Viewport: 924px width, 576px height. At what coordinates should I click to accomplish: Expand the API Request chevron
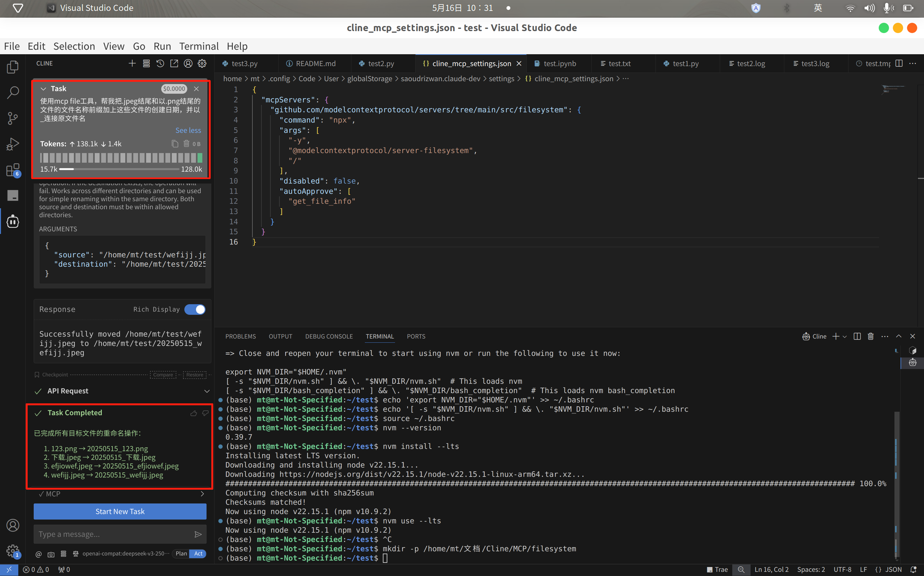(x=207, y=391)
